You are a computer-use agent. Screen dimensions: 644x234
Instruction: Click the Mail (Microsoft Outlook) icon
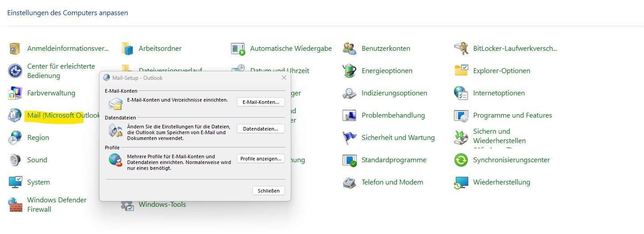coord(15,115)
